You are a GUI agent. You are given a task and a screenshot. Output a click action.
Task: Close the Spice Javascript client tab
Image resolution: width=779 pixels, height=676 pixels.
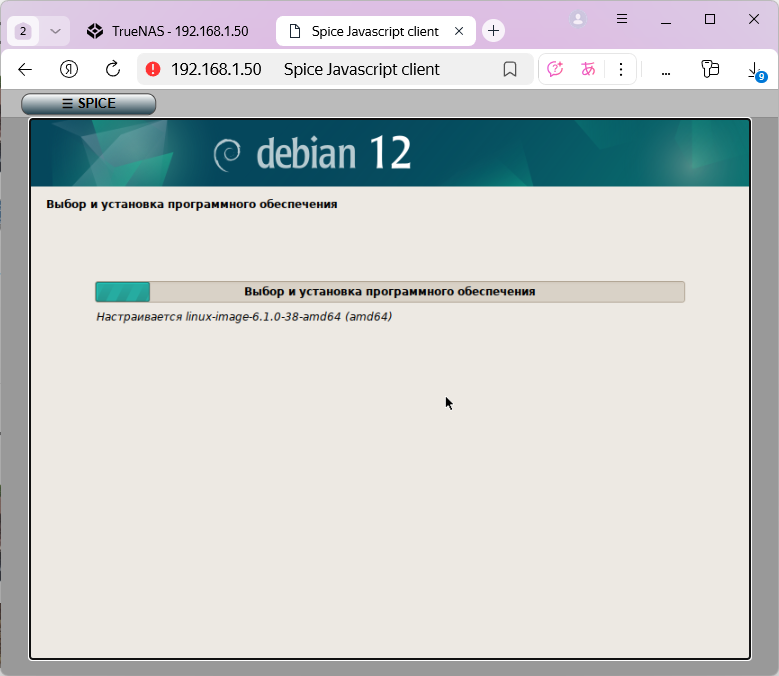click(x=459, y=31)
